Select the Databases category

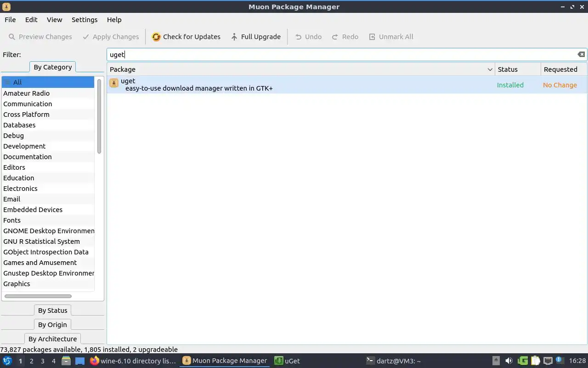[x=48, y=125]
